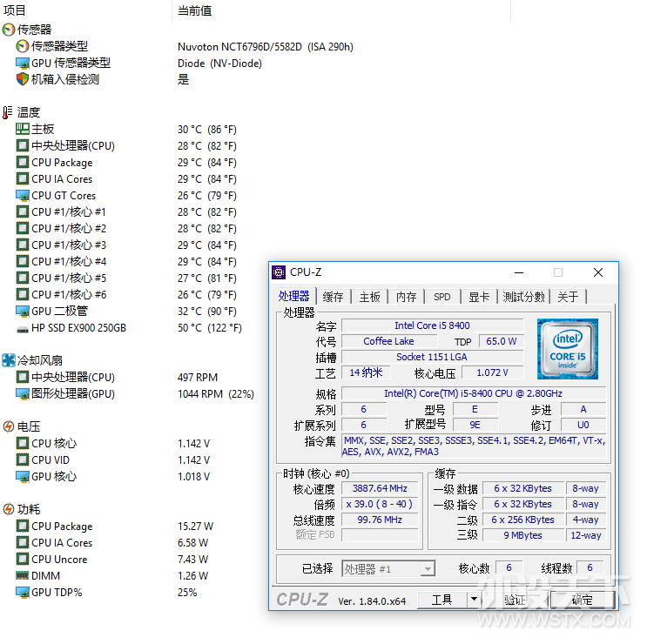Image resolution: width=647 pixels, height=644 pixels.
Task: Click the 主板 motherboard icon
Action: point(23,129)
